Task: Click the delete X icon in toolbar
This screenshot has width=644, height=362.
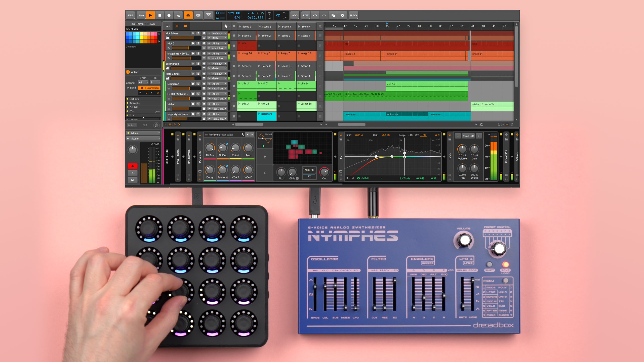Action: 342,15
